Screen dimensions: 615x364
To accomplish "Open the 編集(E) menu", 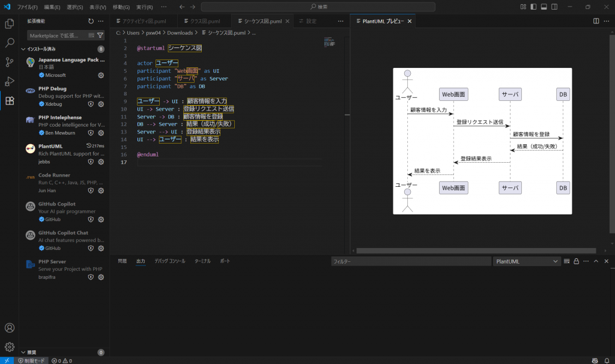I will coord(52,7).
